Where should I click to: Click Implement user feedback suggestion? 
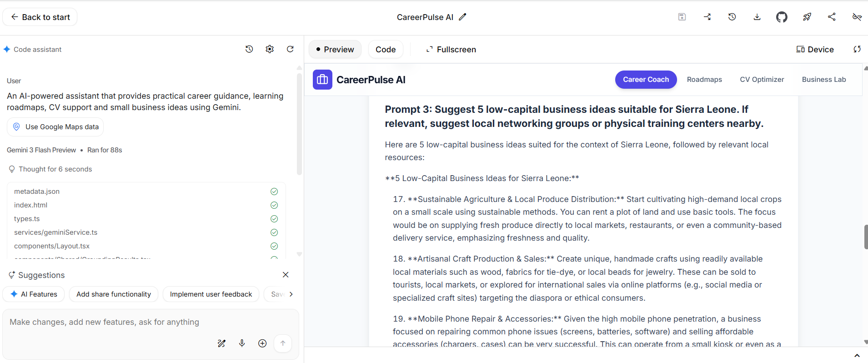211,294
